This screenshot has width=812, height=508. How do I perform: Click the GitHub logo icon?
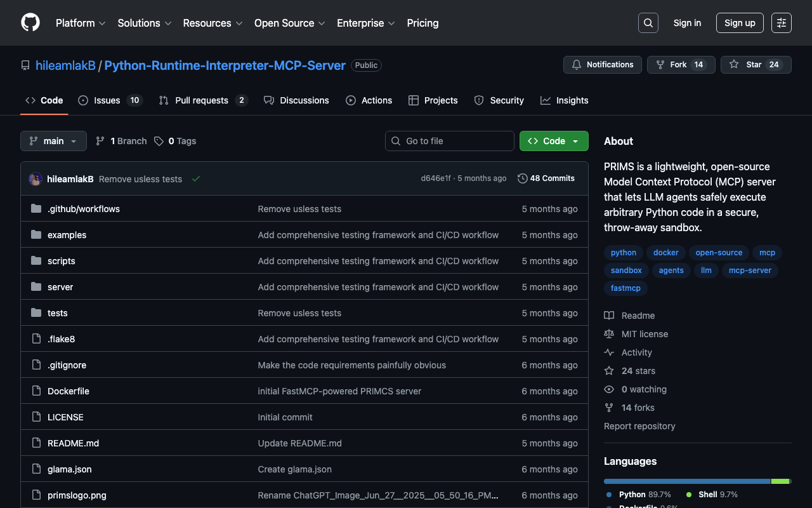30,23
